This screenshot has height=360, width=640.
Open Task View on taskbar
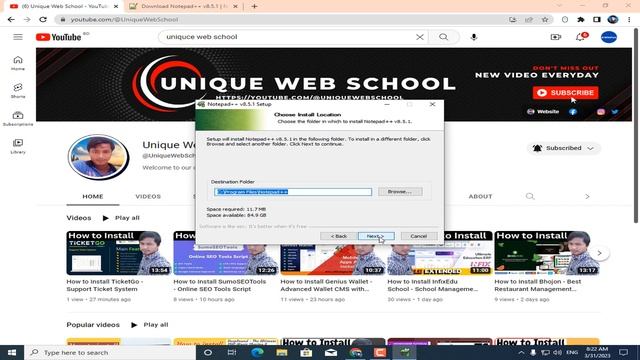232,352
